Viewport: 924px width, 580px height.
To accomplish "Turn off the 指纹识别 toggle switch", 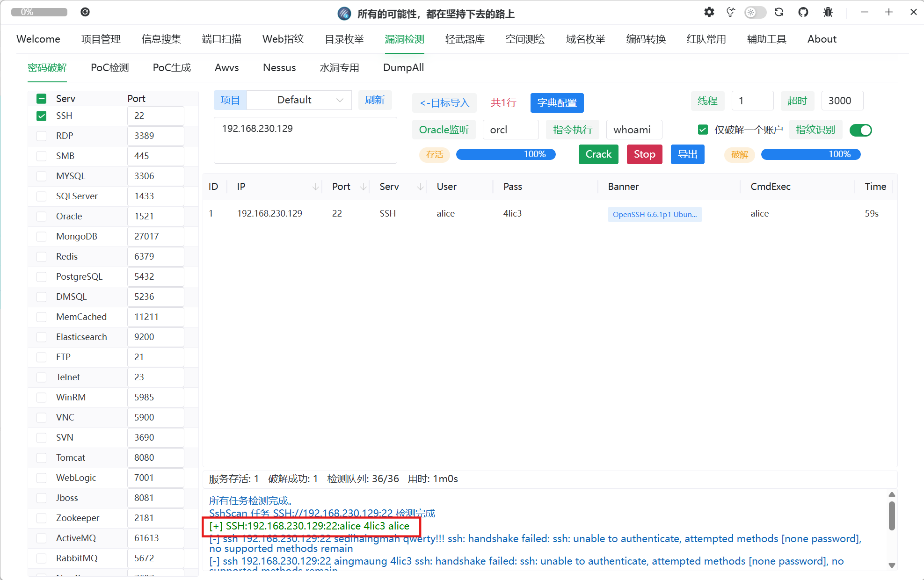I will point(860,130).
